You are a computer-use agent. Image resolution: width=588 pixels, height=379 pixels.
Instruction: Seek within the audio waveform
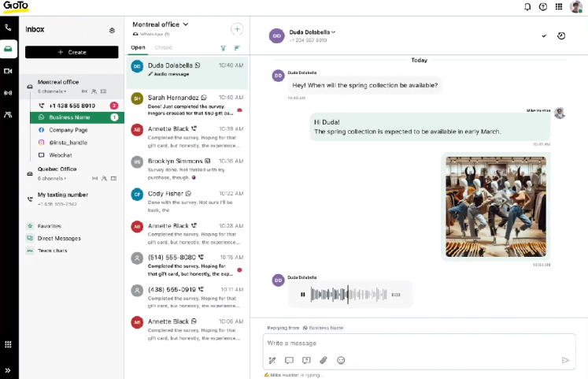349,295
